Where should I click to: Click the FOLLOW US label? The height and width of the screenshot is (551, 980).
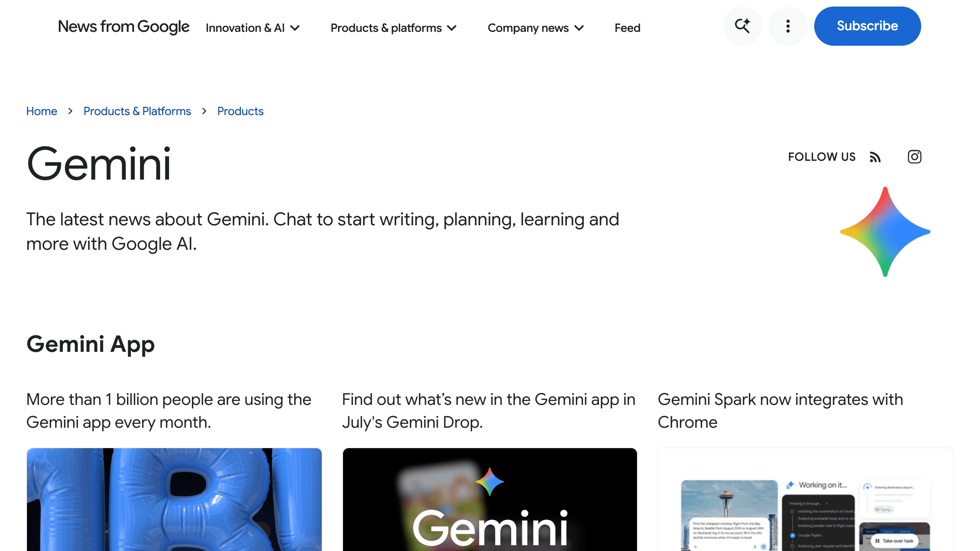822,157
